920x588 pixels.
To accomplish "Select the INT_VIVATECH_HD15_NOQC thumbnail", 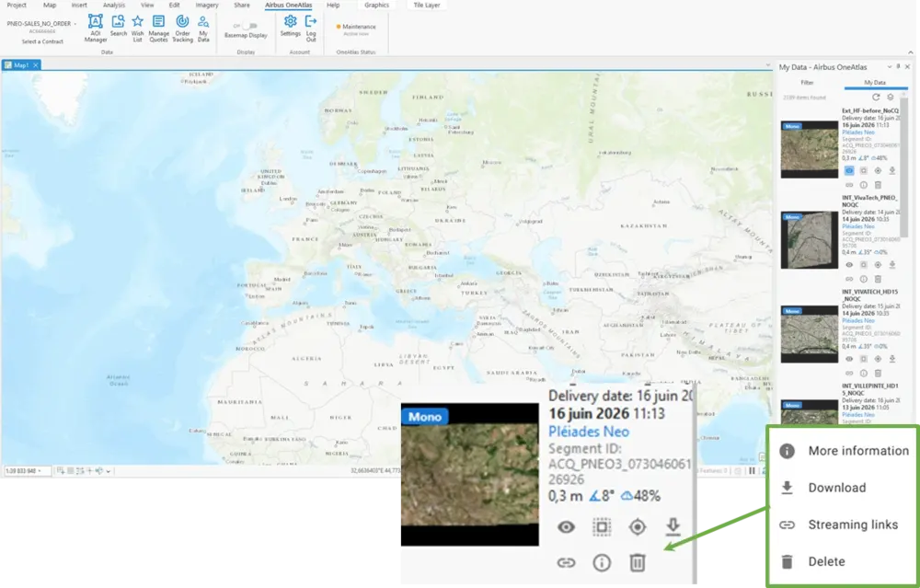I will pyautogui.click(x=809, y=334).
